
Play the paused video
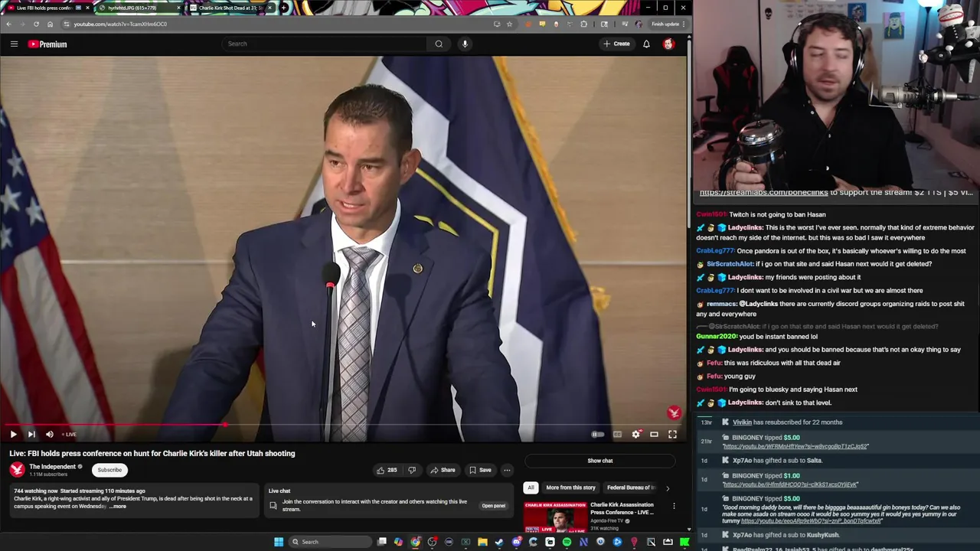click(13, 434)
